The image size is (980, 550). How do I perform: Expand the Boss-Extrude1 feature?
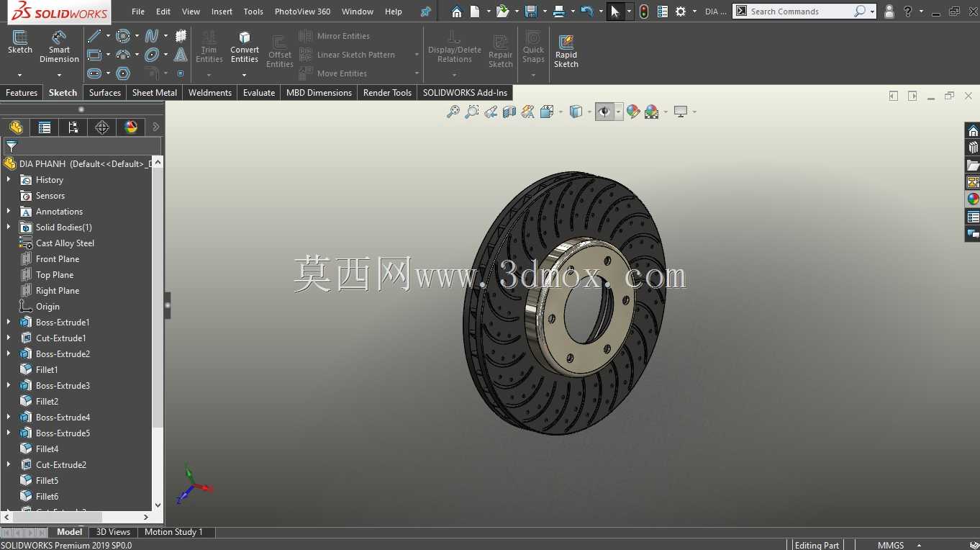click(9, 322)
